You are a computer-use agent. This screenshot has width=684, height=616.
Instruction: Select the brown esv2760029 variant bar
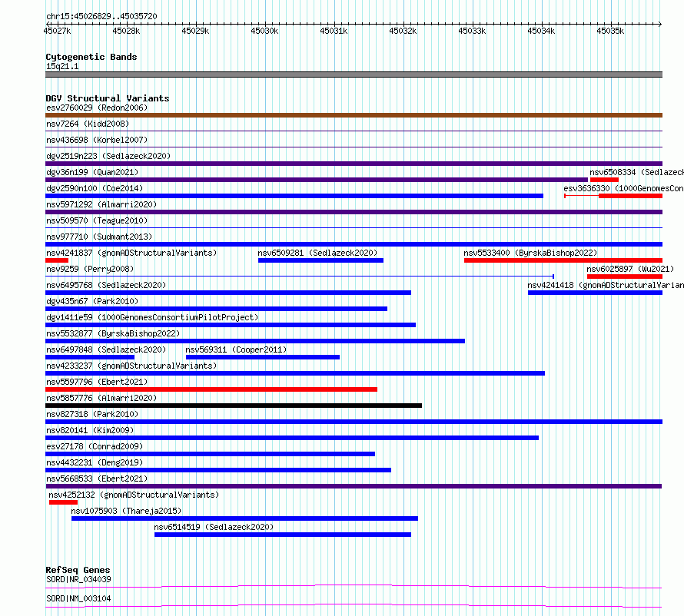pyautogui.click(x=354, y=115)
